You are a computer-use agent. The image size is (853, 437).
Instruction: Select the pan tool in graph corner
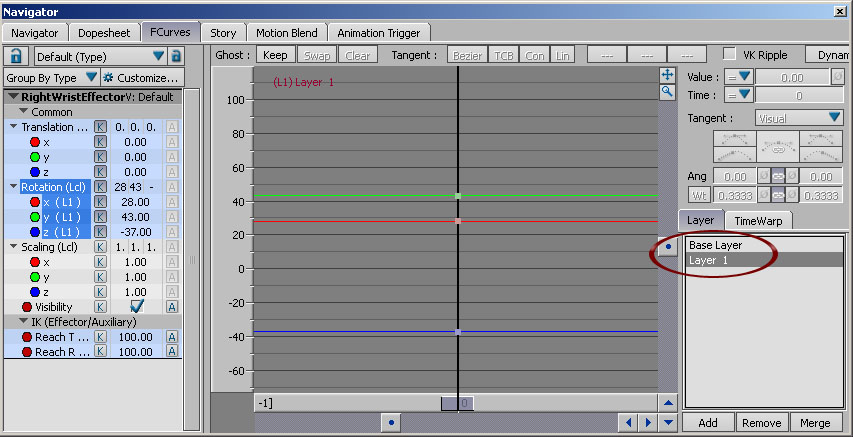tap(667, 75)
